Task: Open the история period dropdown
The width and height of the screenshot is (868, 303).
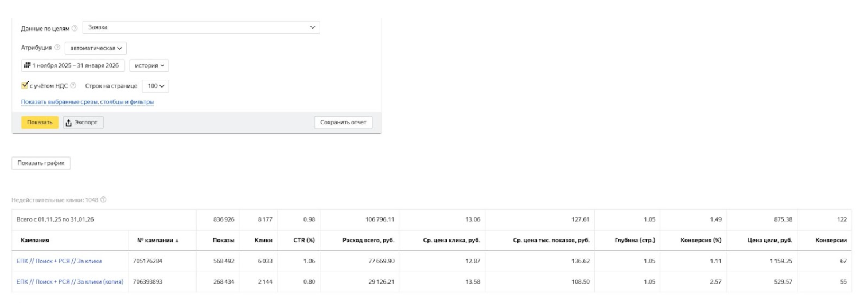Action: (x=149, y=65)
